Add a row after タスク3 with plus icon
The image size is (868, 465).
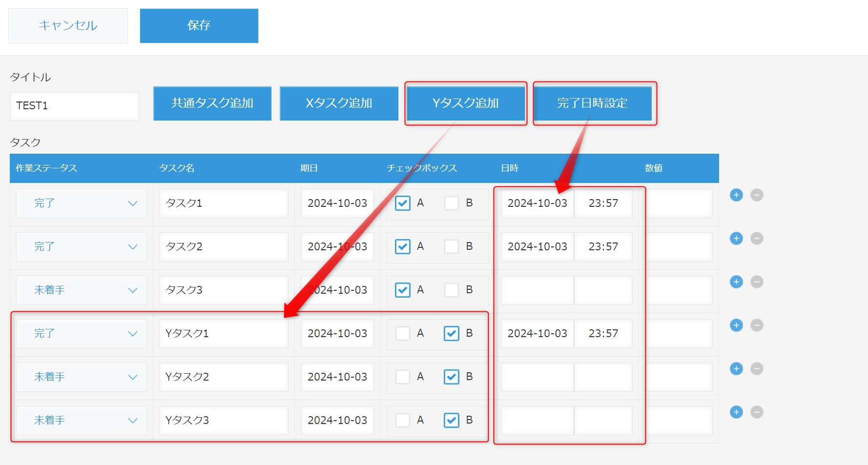pos(736,282)
